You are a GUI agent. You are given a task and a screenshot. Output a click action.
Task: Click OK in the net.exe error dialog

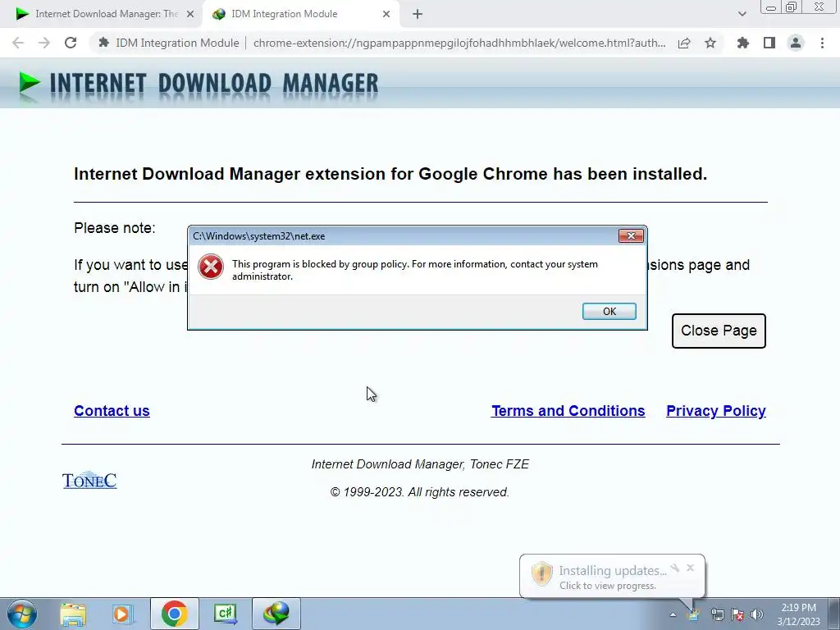click(609, 311)
